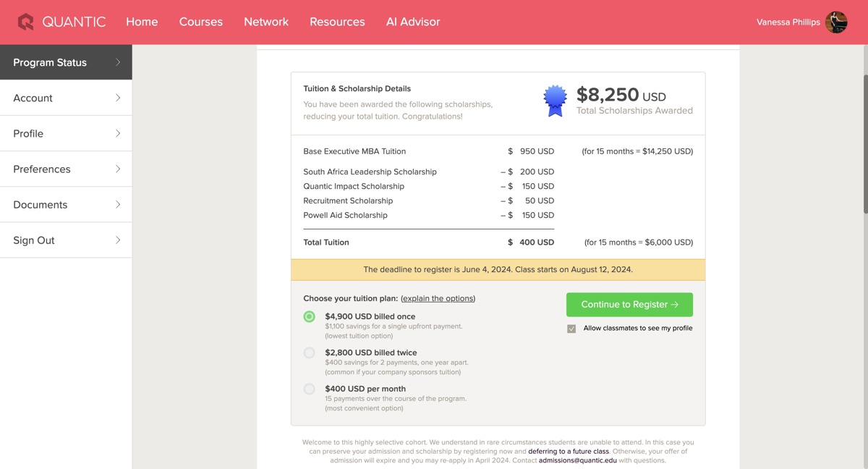This screenshot has height=469, width=868.
Task: Choose the $2,800 USD billed twice option
Action: coord(310,352)
